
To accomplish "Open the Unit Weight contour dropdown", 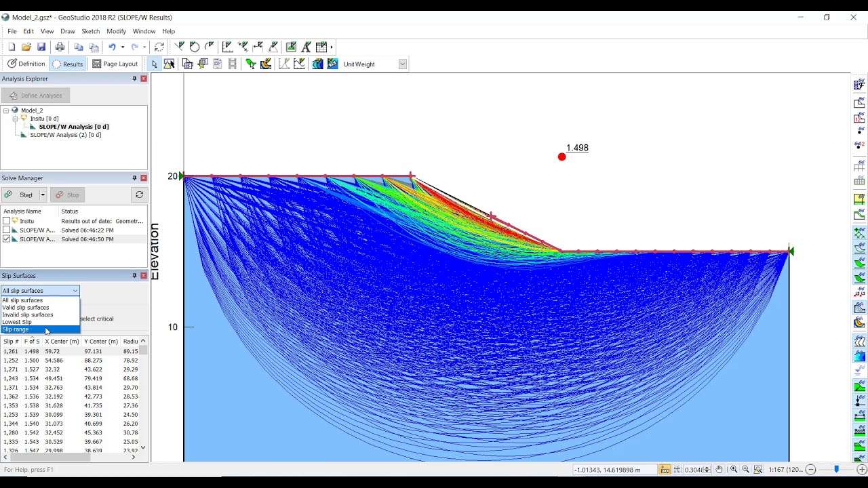I will pos(402,64).
